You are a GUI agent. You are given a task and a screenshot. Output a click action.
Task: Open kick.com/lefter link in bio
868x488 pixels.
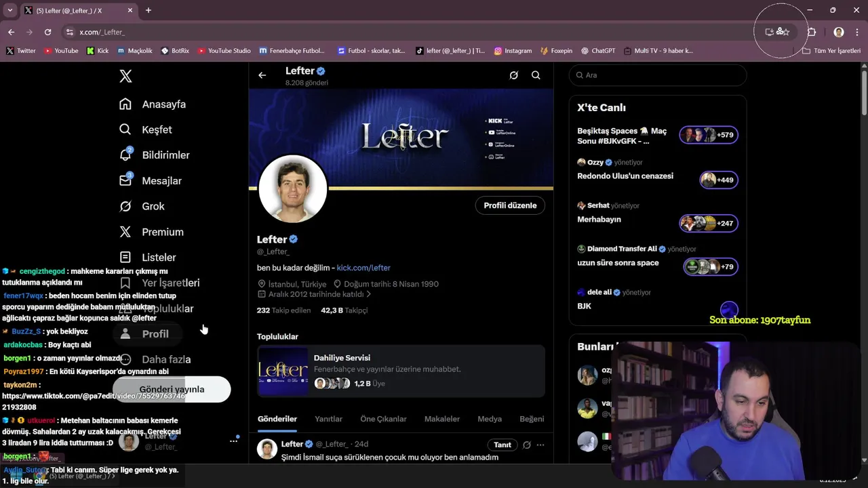(363, 268)
